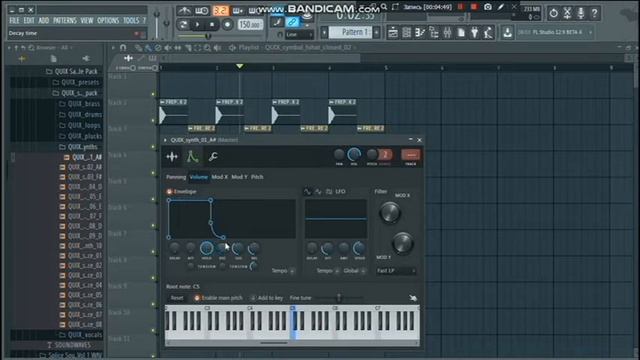Open the EDIT menu
Image resolution: width=640 pixels, height=360 pixels.
click(x=29, y=20)
